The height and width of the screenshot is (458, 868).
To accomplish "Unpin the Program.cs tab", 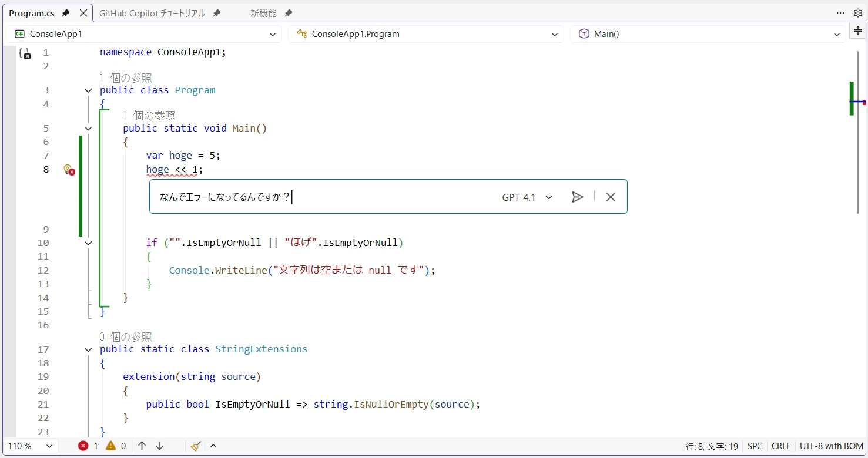I will pyautogui.click(x=66, y=13).
